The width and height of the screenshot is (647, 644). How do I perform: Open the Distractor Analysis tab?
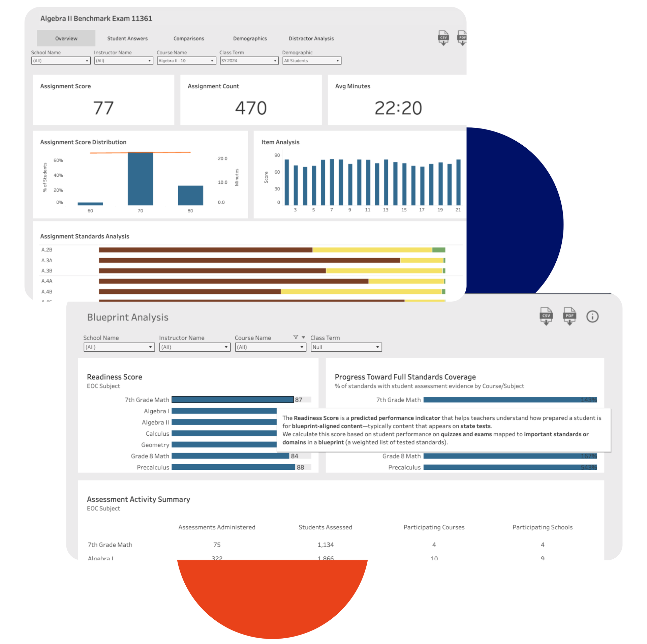[x=311, y=38]
